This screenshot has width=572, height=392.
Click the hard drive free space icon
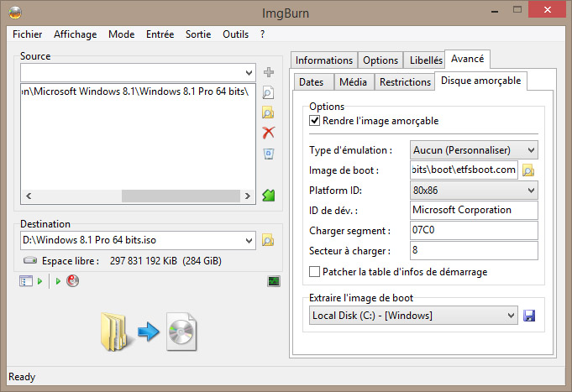point(30,260)
